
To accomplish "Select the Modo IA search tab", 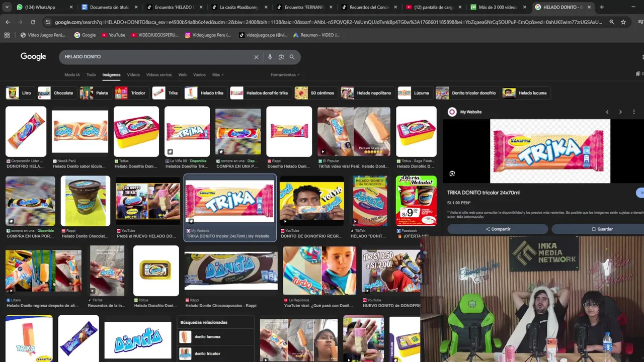I will pos(72,75).
